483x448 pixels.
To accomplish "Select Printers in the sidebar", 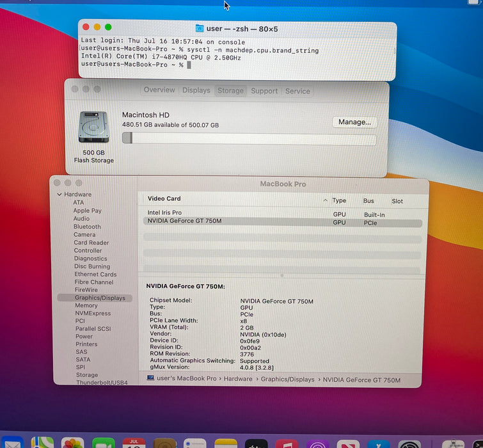I will click(86, 344).
